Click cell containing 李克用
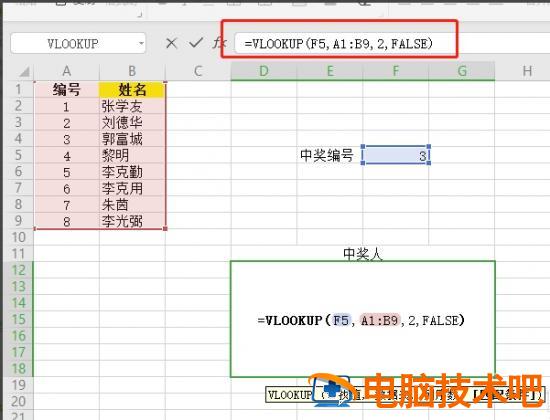This screenshot has width=550, height=420. tap(132, 188)
